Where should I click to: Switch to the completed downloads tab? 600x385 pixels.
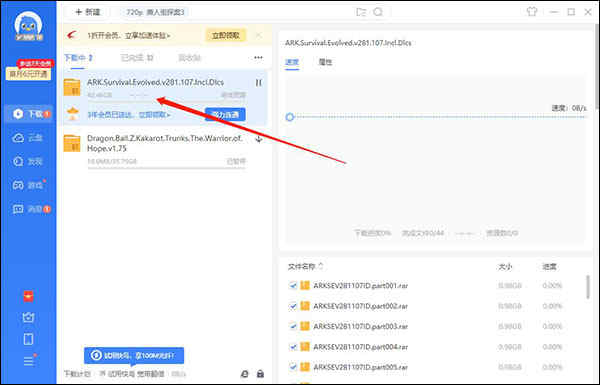137,58
